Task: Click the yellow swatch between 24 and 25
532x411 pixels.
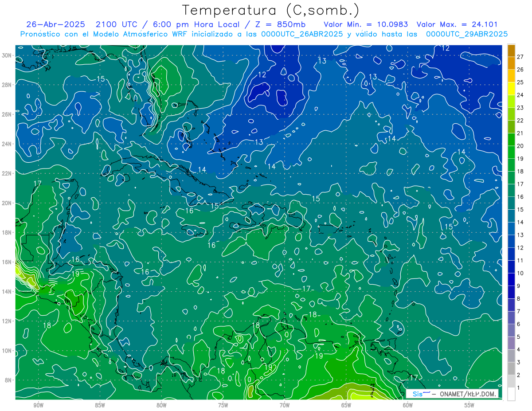Action: [511, 89]
